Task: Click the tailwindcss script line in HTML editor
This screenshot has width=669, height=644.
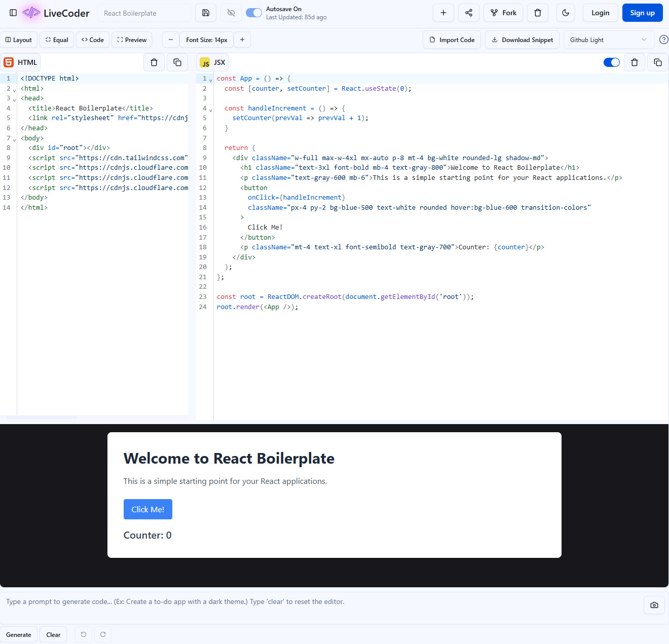Action: (108, 158)
